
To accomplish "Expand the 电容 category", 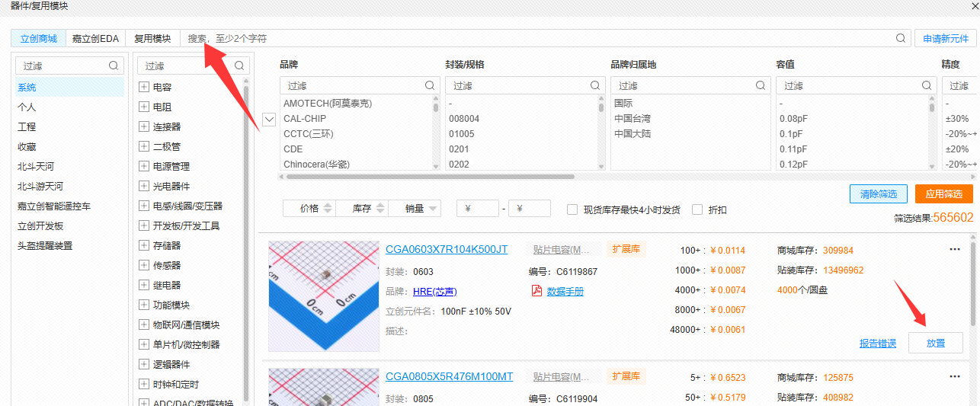I will pos(143,87).
